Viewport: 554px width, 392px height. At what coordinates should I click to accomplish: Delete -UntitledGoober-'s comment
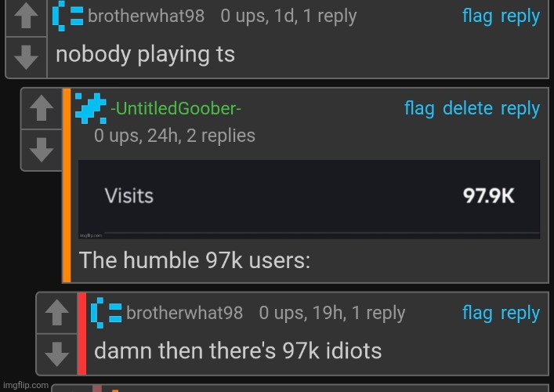click(x=468, y=108)
